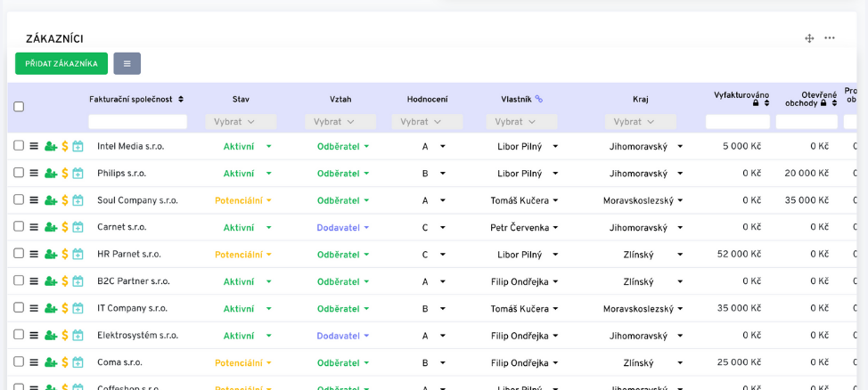Screen dimensions: 868x390
Task: Open the Kraj filter Vybrat dropdown
Action: click(641, 122)
